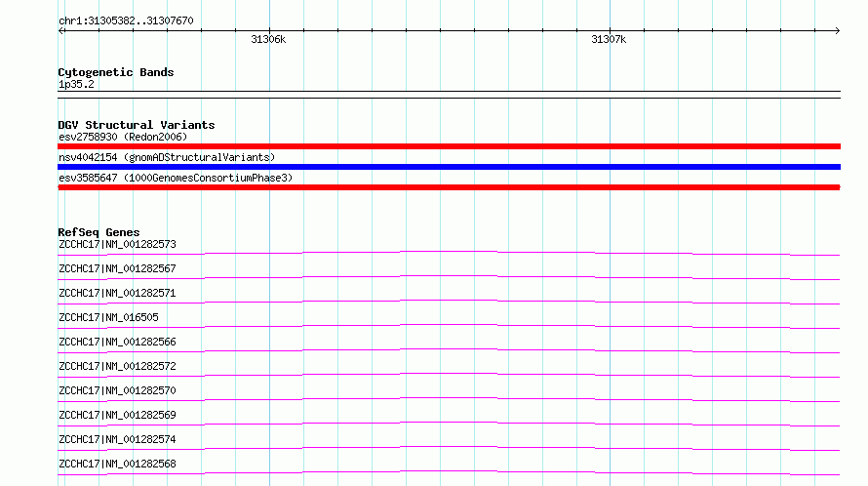Image resolution: width=868 pixels, height=486 pixels.
Task: Click the 1p35.2 band label
Action: coord(76,84)
